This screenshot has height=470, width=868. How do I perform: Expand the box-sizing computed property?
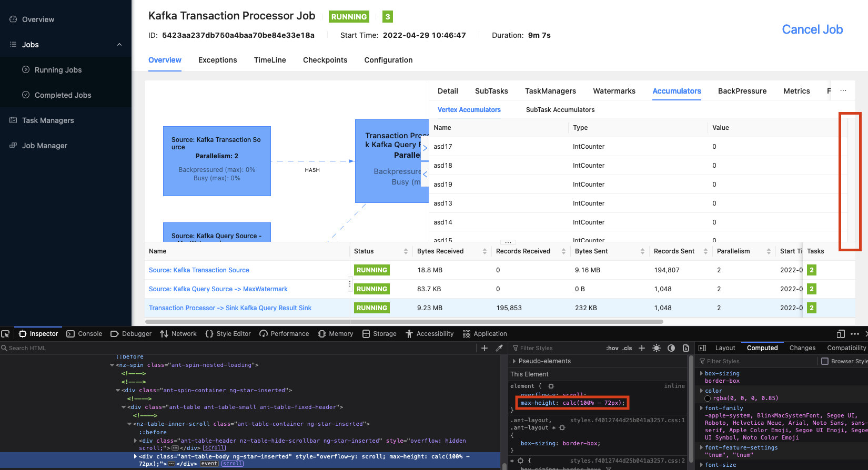[702, 373]
